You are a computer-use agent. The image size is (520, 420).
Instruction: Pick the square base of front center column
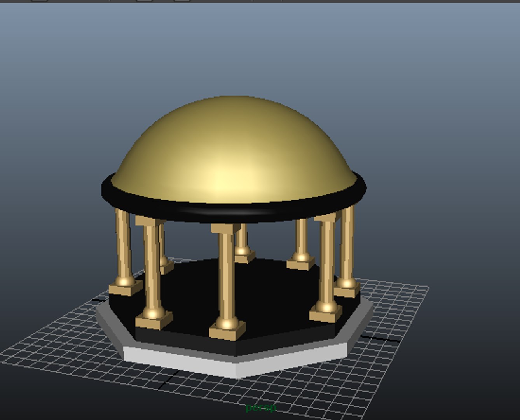(227, 331)
